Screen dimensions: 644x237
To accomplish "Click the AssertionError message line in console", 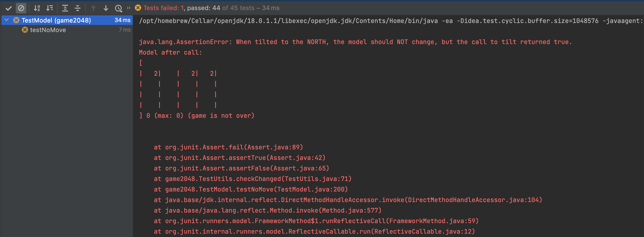I will tap(355, 42).
